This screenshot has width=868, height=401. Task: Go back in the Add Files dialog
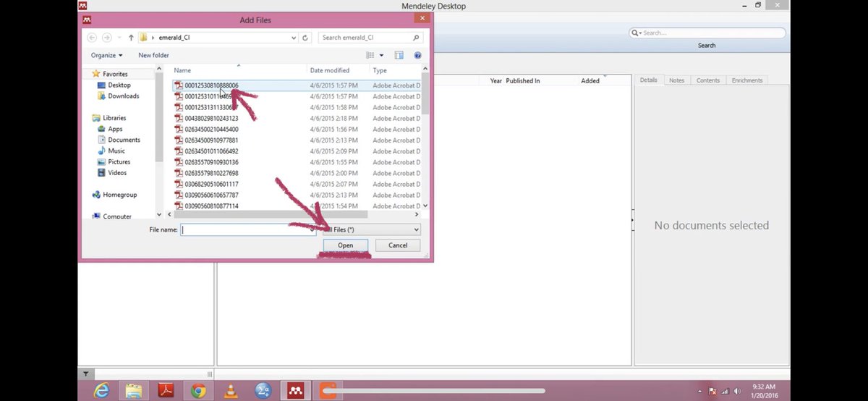(92, 38)
